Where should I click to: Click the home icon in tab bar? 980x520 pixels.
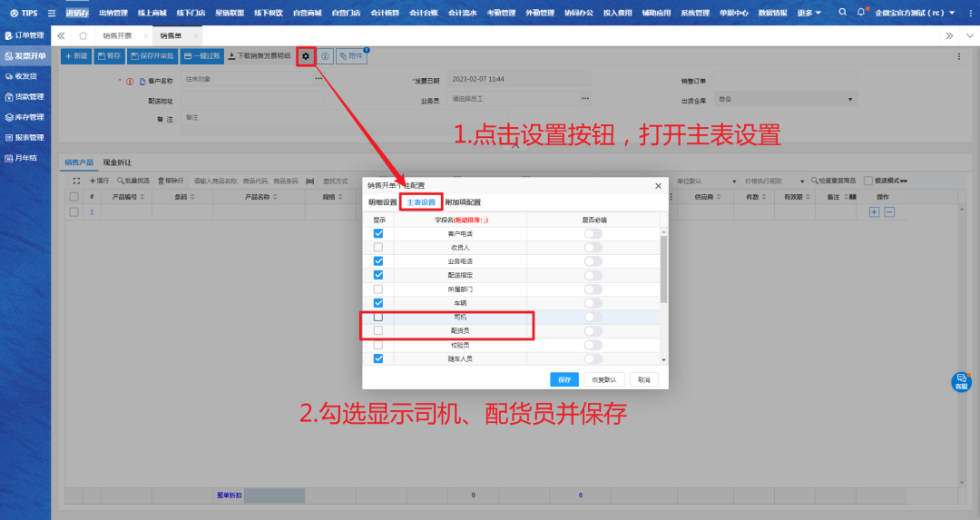click(x=83, y=35)
